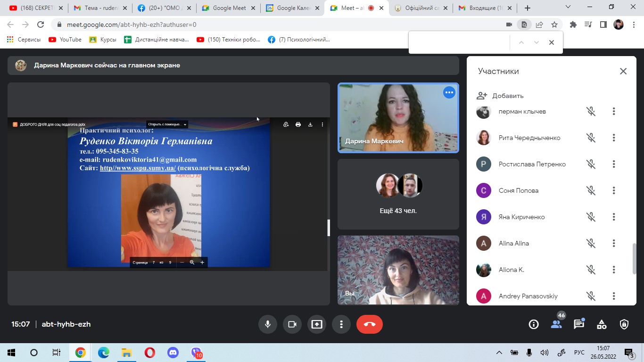
Task: Mute participant перман клычев
Action: point(591,111)
